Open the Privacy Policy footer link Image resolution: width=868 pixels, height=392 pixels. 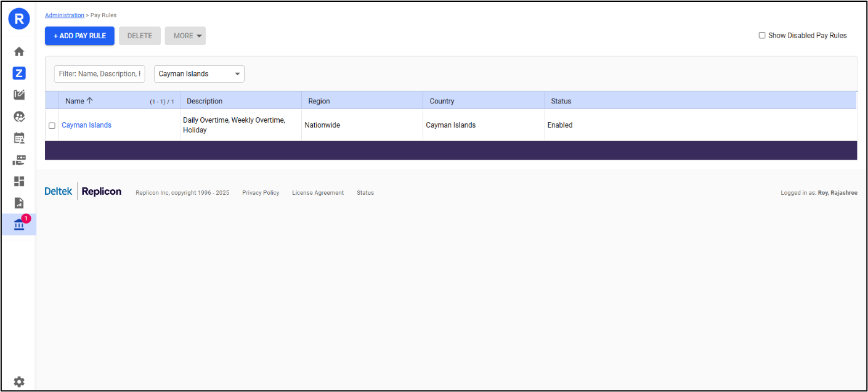[x=261, y=193]
